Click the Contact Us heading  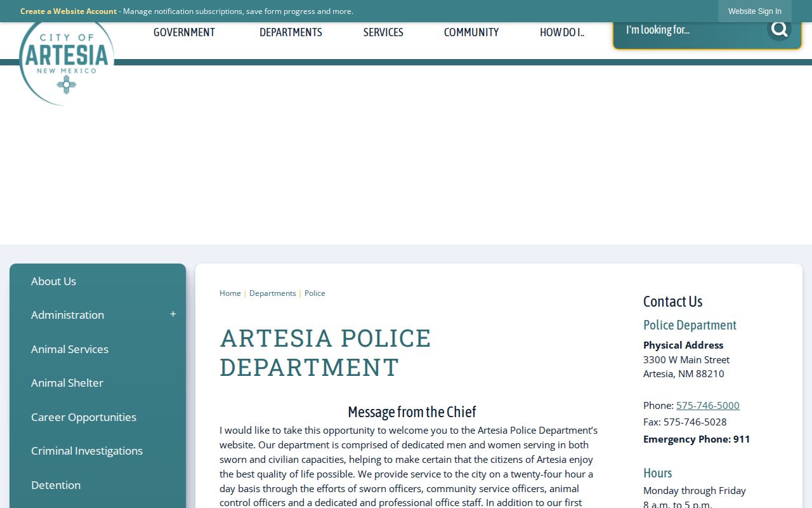(x=673, y=302)
